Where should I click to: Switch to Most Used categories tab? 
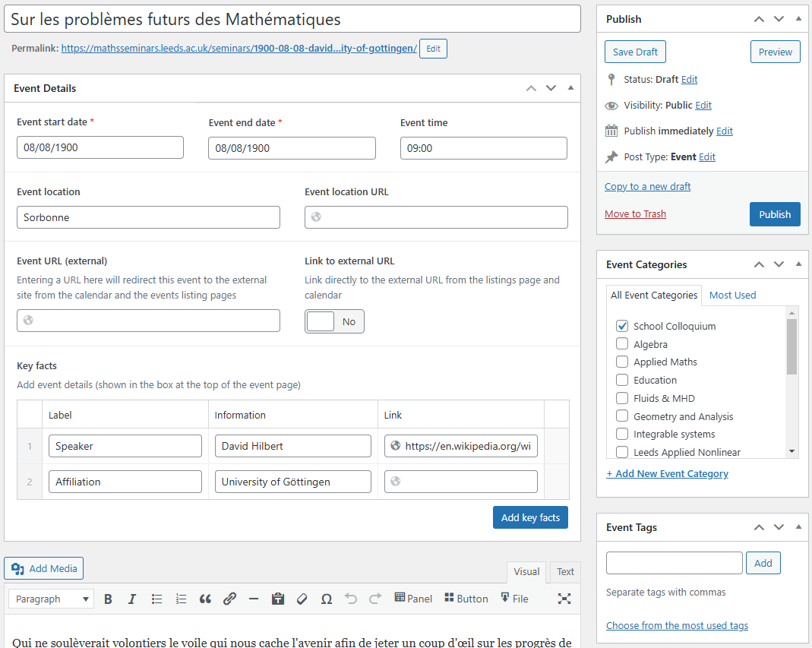(732, 296)
